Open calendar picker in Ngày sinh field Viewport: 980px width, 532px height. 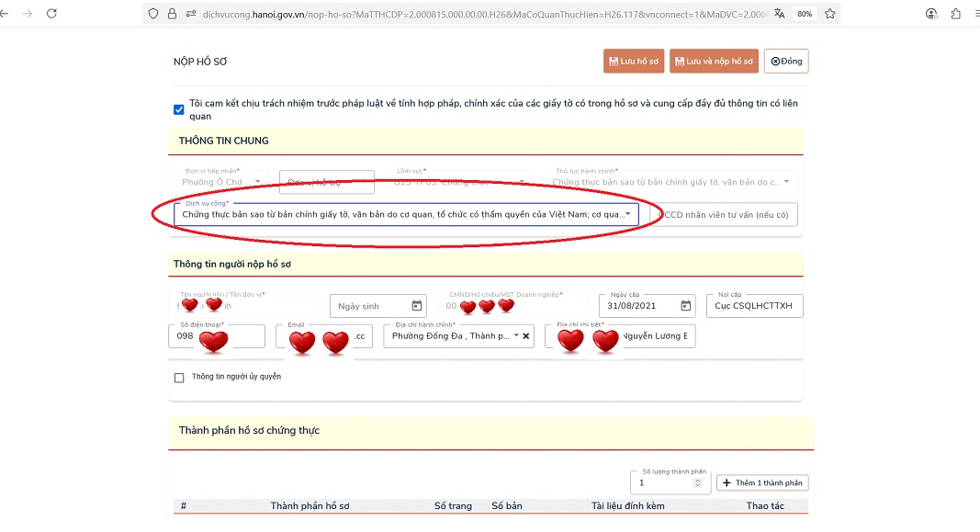tap(417, 306)
